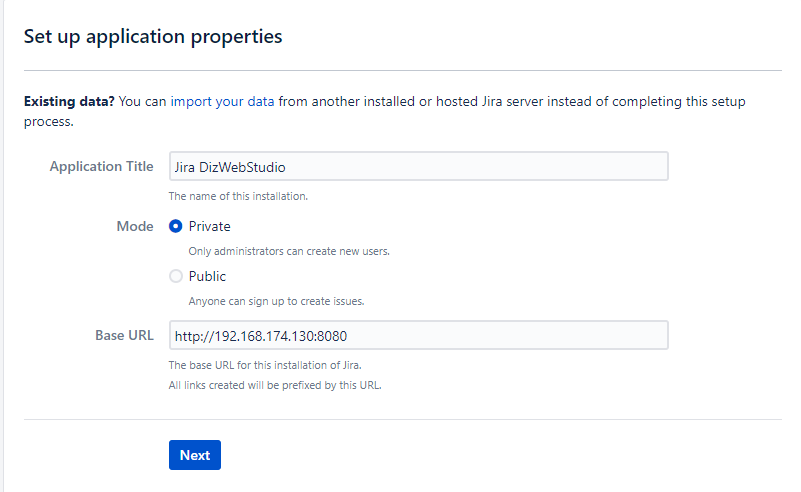The width and height of the screenshot is (801, 492).
Task: Open the 'import your data' link
Action: pyautogui.click(x=222, y=102)
